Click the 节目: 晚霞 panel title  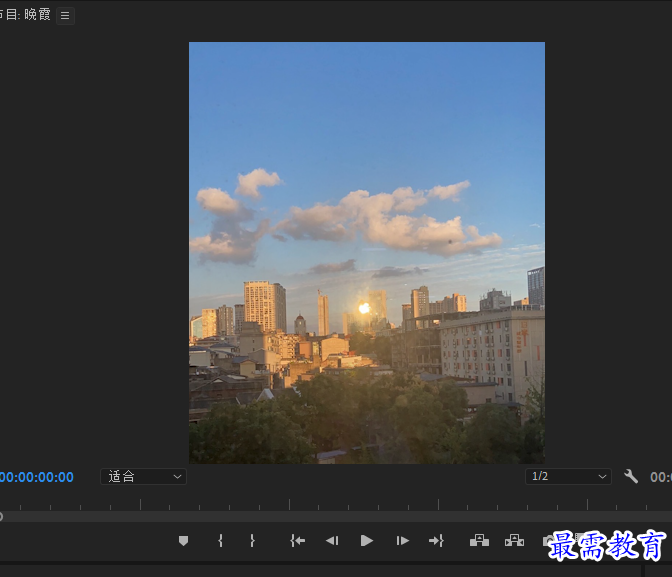coord(26,15)
